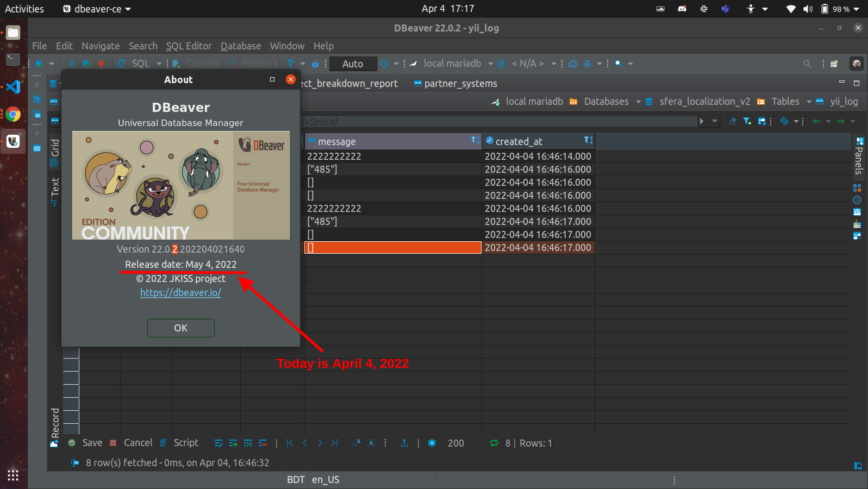Screen dimensions: 868x489
Task: Click the Save button in results bar
Action: click(x=85, y=443)
